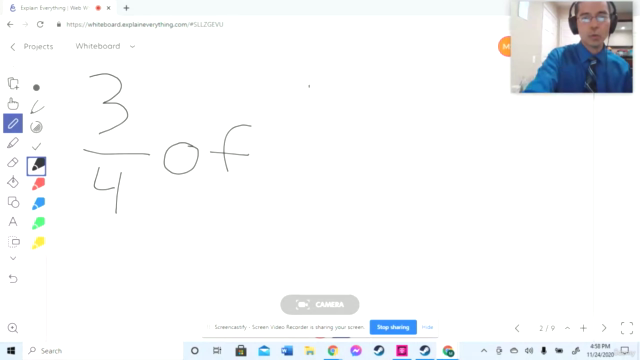The width and height of the screenshot is (640, 360).
Task: Open the notification center icon
Action: [x=624, y=351]
